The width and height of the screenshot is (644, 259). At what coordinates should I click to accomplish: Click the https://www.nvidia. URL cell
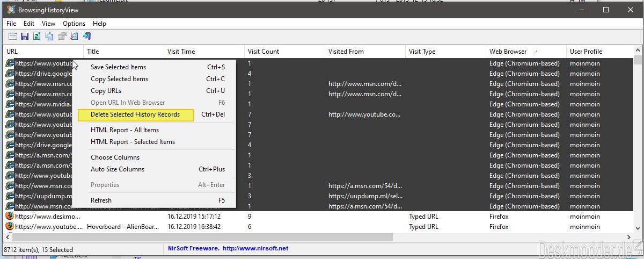(43, 104)
